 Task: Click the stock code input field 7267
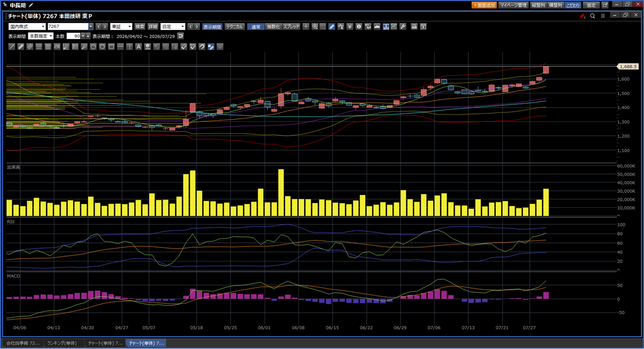click(67, 26)
